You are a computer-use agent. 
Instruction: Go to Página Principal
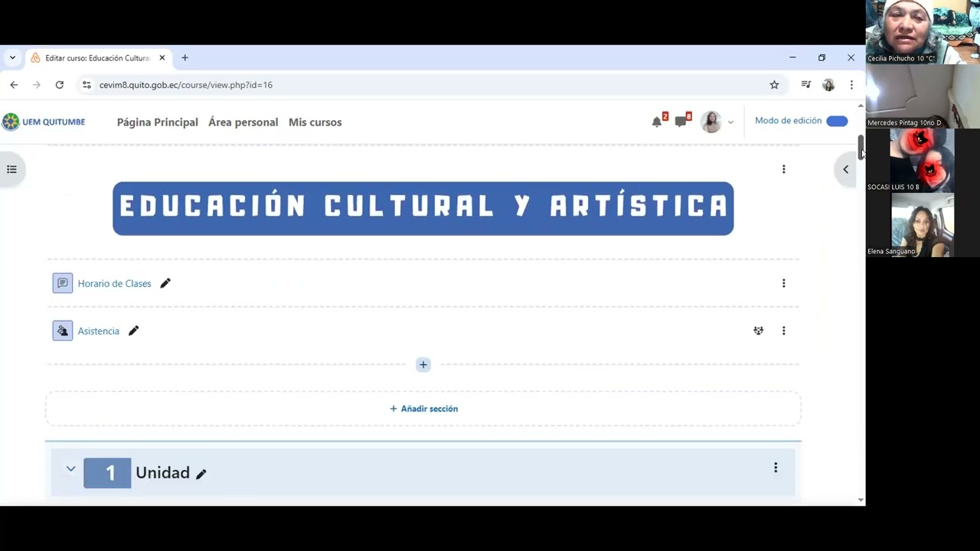pos(158,122)
